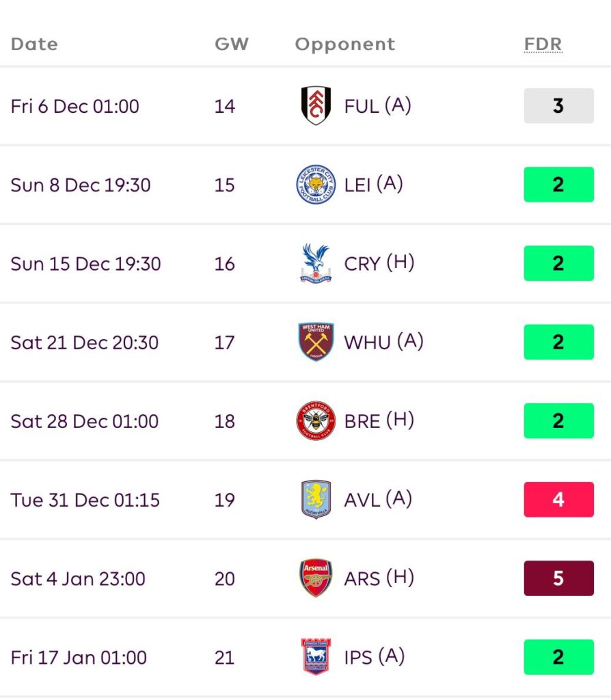Screen dimensions: 611x700
Task: Select the red FDR 4 badge for Aston Villa
Action: [558, 500]
